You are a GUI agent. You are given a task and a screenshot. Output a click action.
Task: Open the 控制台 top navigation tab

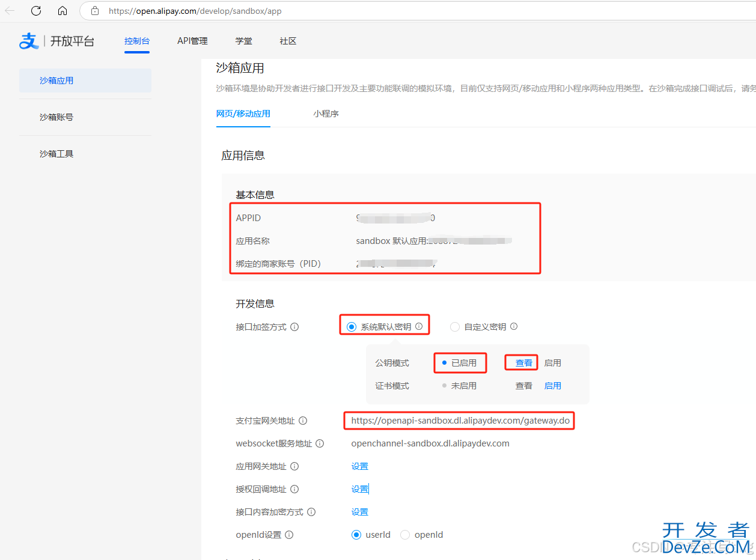137,41
